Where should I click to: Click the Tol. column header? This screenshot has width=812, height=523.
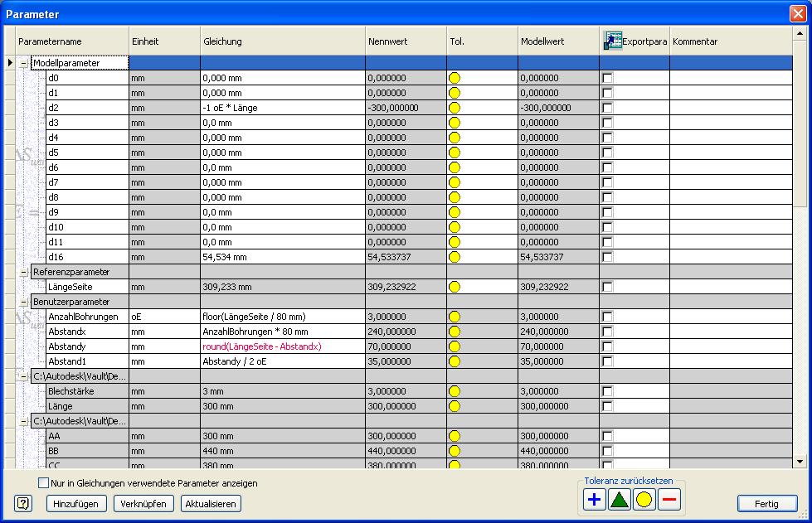(x=482, y=41)
